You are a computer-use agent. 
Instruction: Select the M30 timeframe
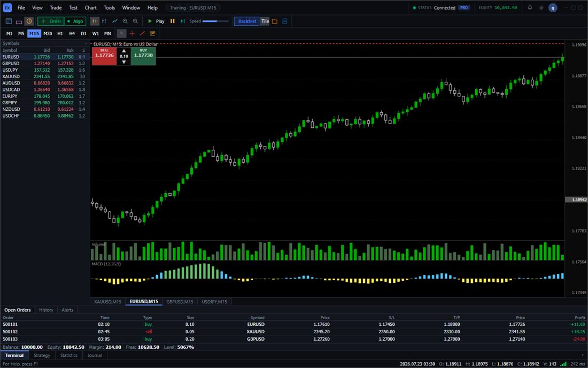tap(48, 33)
